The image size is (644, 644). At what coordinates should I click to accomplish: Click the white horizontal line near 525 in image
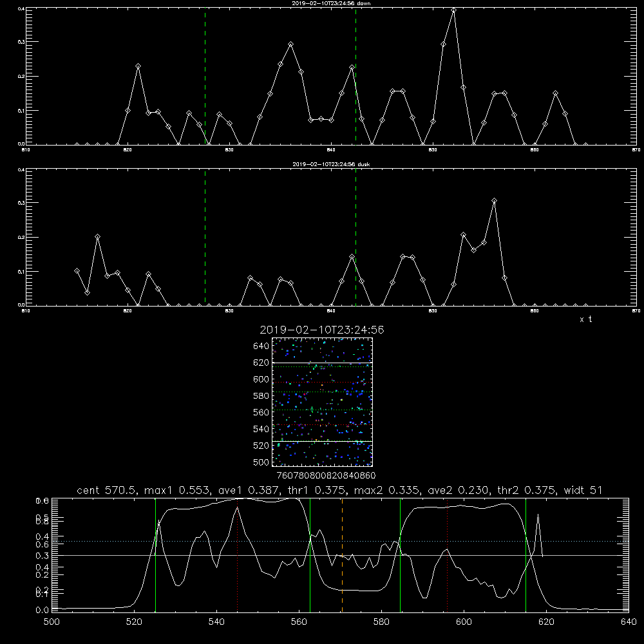click(322, 441)
